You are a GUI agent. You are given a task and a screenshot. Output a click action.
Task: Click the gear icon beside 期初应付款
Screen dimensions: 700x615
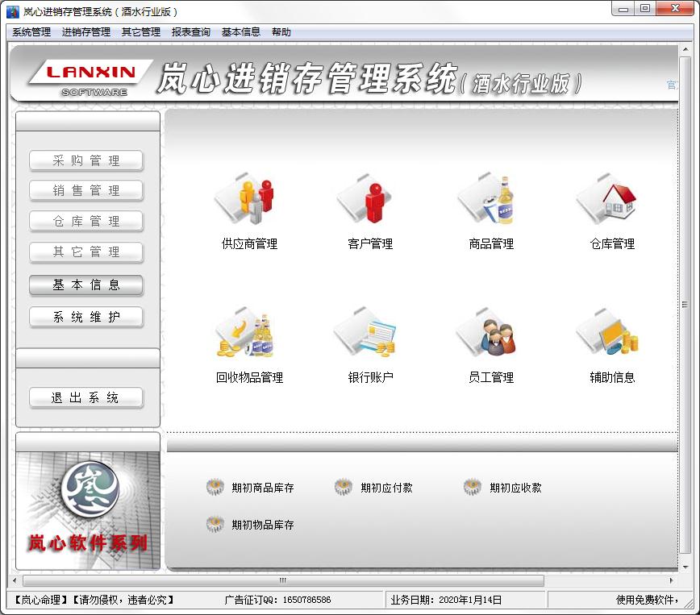coord(344,487)
